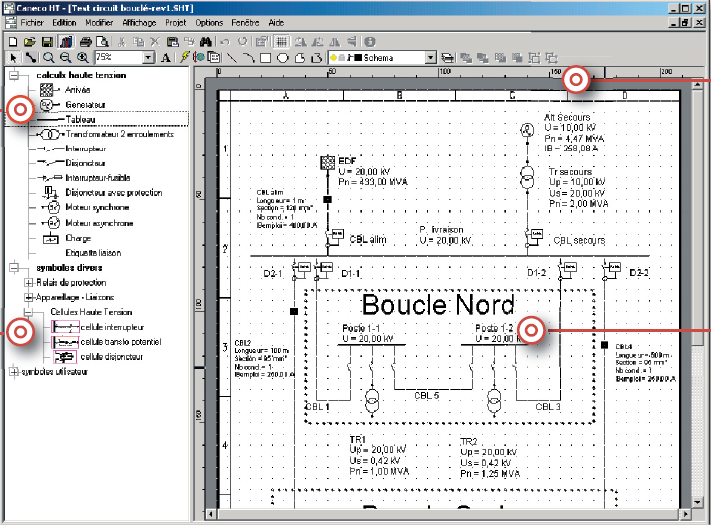
Task: Open the Fichier menu
Action: 32,23
